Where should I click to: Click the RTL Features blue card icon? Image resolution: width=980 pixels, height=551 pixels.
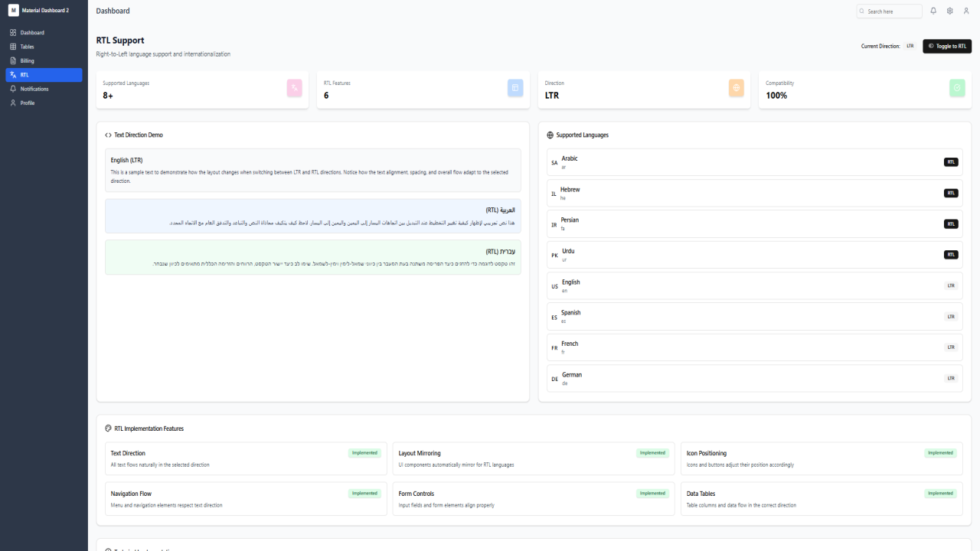click(515, 88)
